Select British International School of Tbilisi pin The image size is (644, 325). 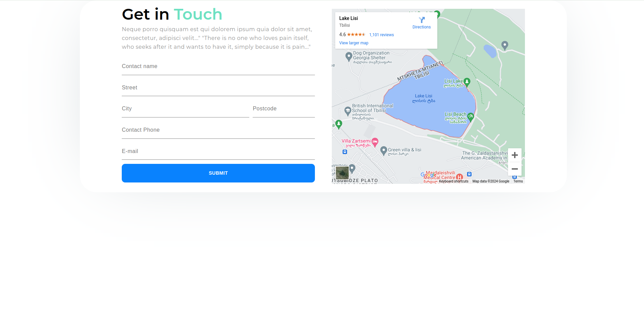[x=348, y=111]
